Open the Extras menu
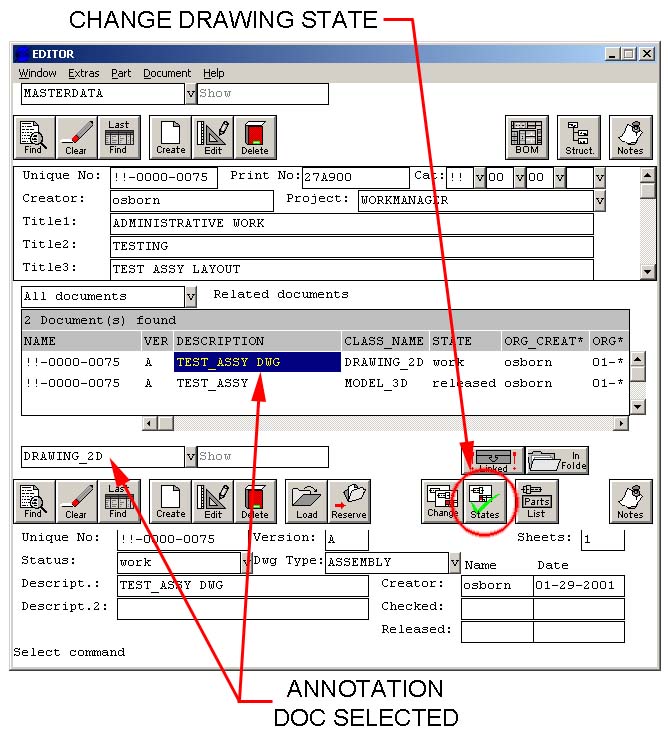 (x=83, y=73)
